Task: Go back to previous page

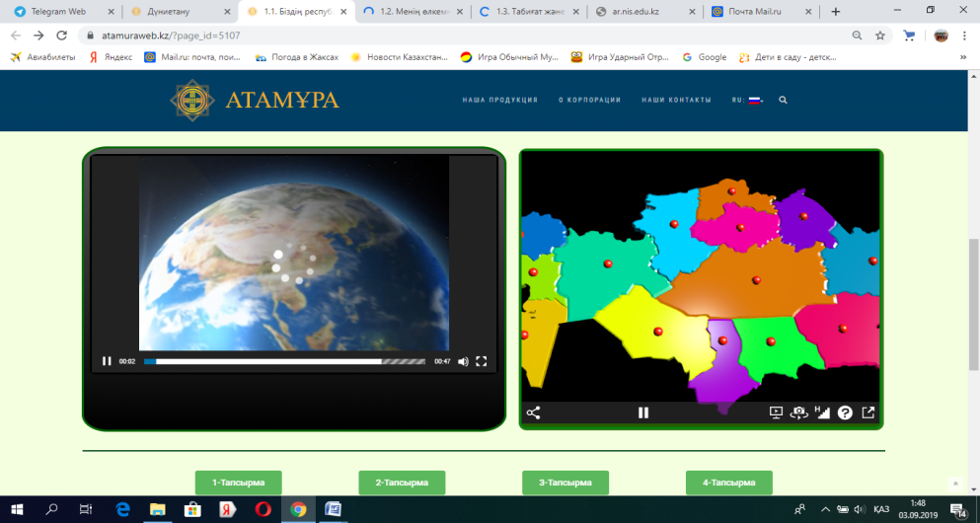Action: pos(16,36)
